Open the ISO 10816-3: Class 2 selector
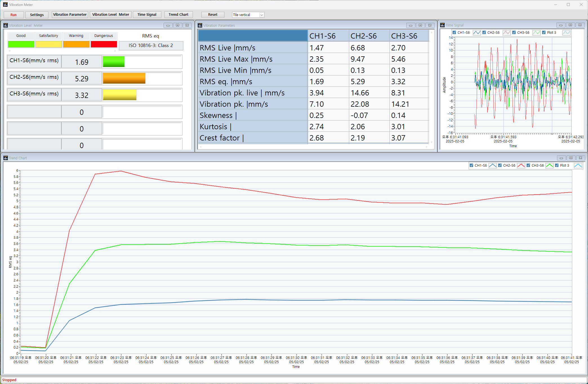This screenshot has height=384, width=588. point(151,46)
